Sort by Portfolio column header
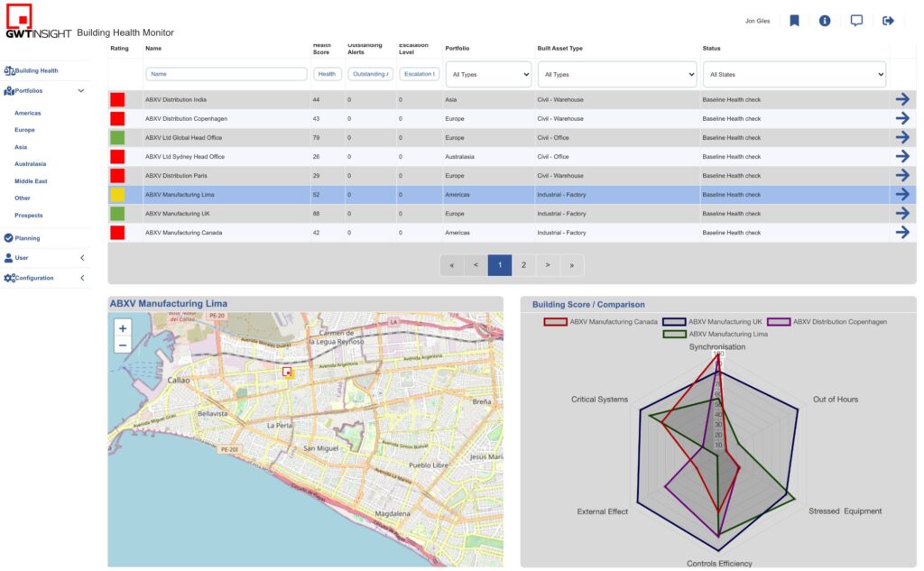This screenshot has width=924, height=571. [x=457, y=49]
